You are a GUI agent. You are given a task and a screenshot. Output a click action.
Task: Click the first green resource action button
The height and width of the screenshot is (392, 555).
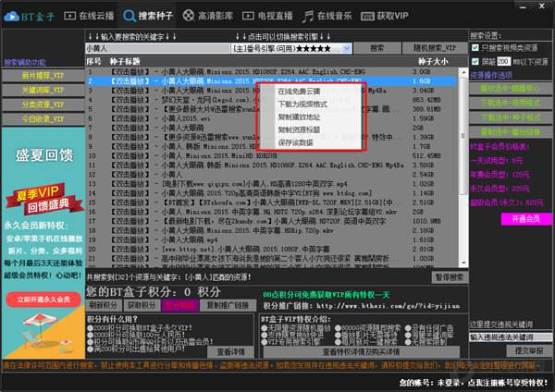510,89
